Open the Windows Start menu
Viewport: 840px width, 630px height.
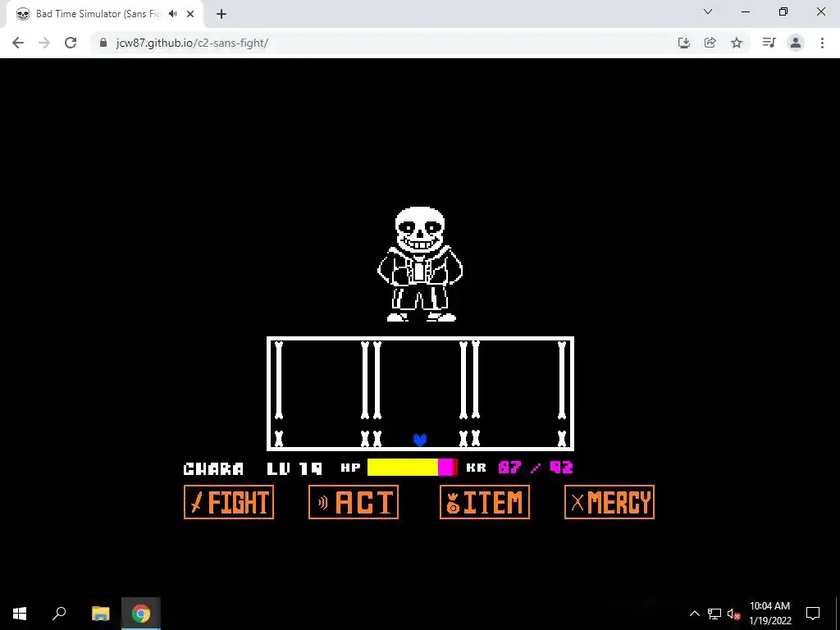pyautogui.click(x=20, y=614)
